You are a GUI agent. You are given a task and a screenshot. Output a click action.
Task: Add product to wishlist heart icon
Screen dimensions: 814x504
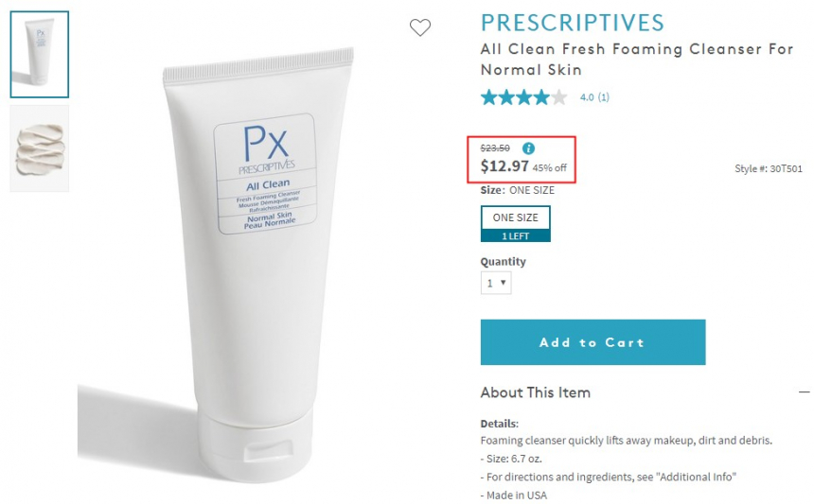420,27
